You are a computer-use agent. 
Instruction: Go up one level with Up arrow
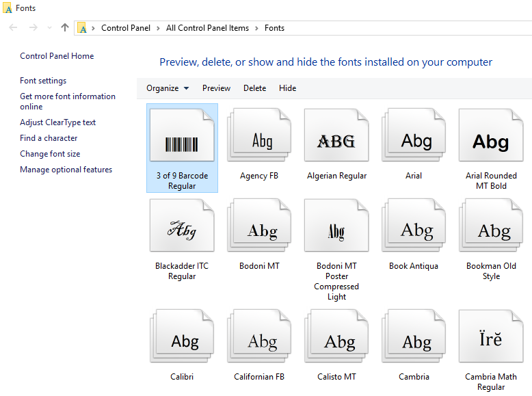click(x=65, y=27)
